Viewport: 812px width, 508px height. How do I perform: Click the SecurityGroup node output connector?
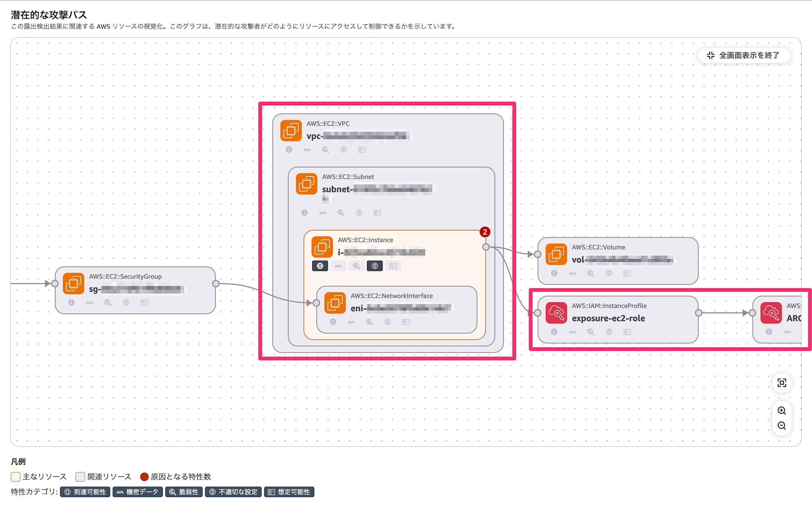pyautogui.click(x=216, y=283)
